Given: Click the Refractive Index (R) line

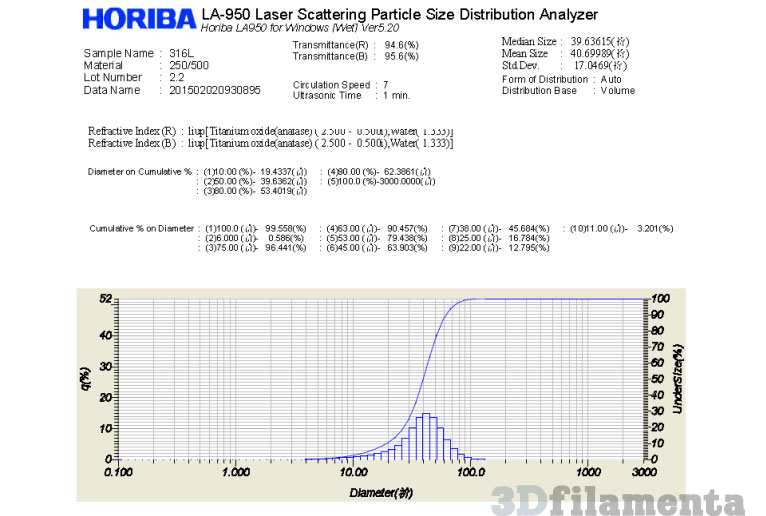Looking at the screenshot, I should (270, 131).
